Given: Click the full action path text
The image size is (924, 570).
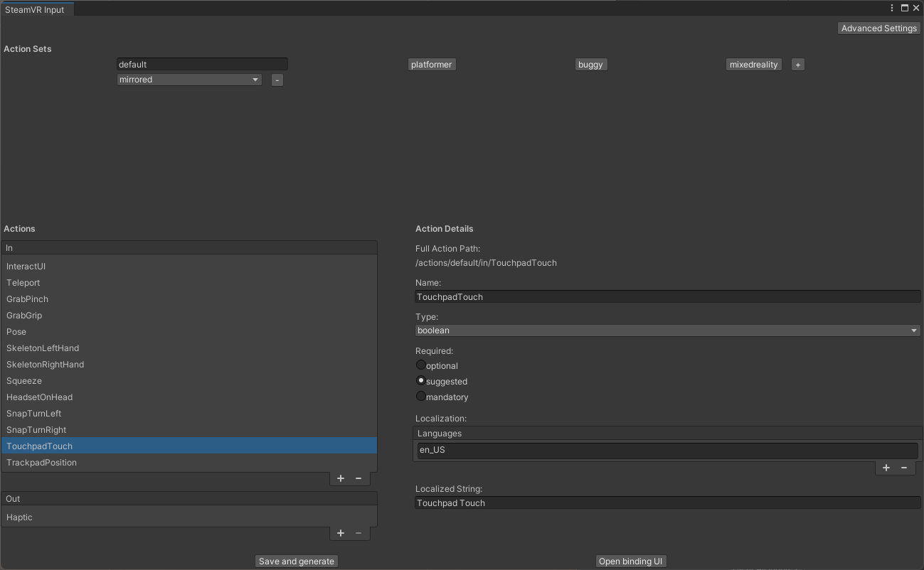Looking at the screenshot, I should click(486, 263).
